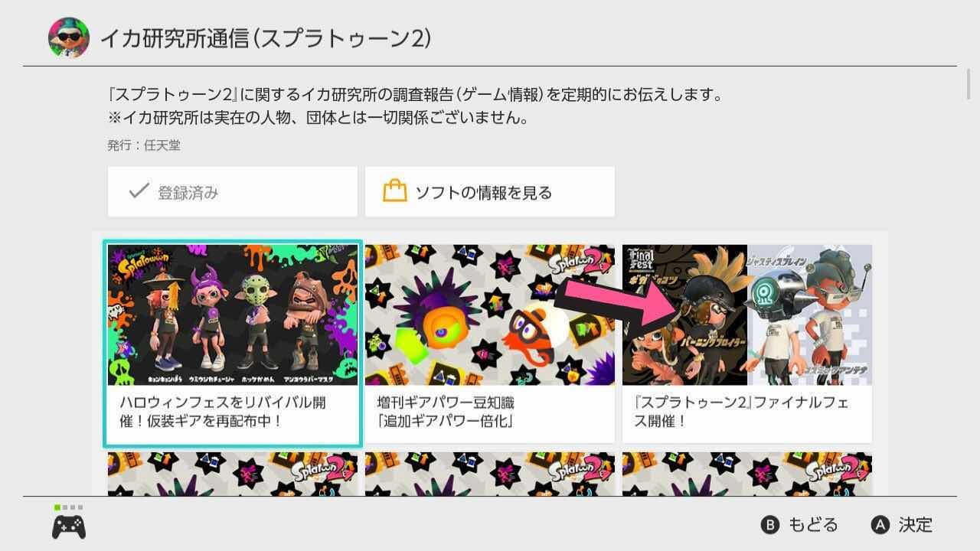Viewport: 980px width, 551px height.
Task: Open ハロウィンフェスをリバイバル開催 article title
Action: pyautogui.click(x=223, y=412)
